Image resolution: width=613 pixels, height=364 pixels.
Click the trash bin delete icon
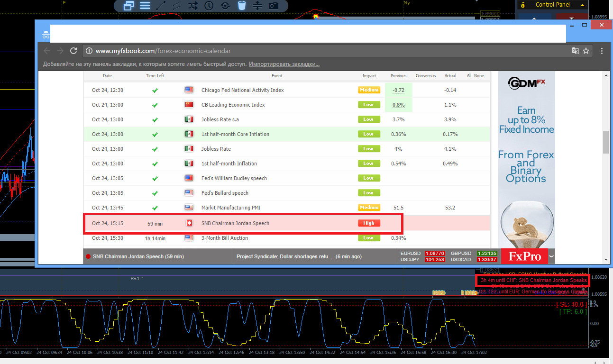pyautogui.click(x=241, y=6)
